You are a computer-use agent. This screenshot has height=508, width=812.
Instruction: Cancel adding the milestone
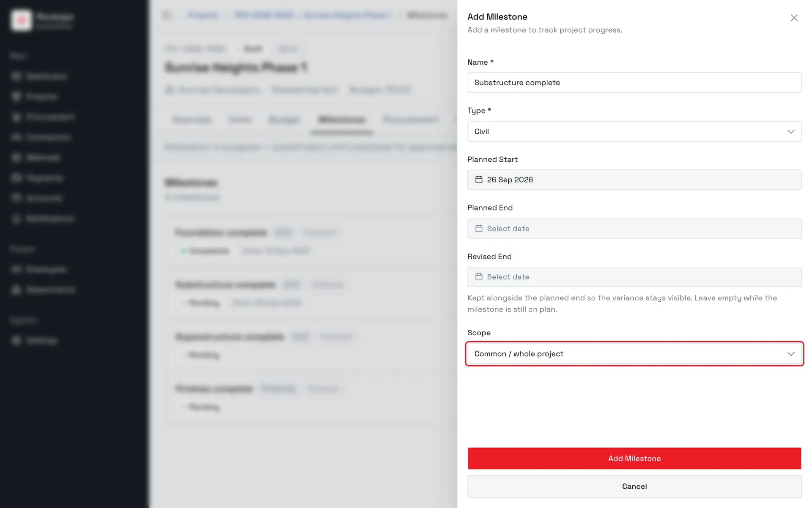[634, 486]
